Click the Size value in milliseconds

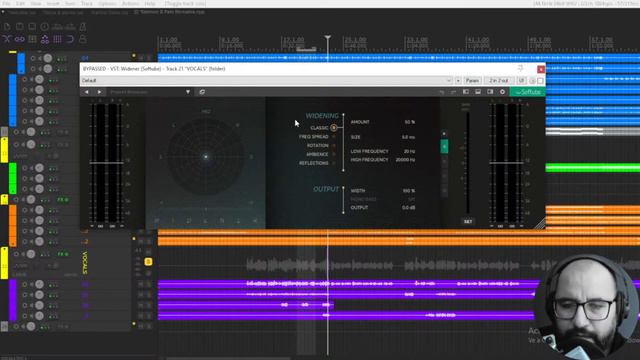[x=408, y=137]
